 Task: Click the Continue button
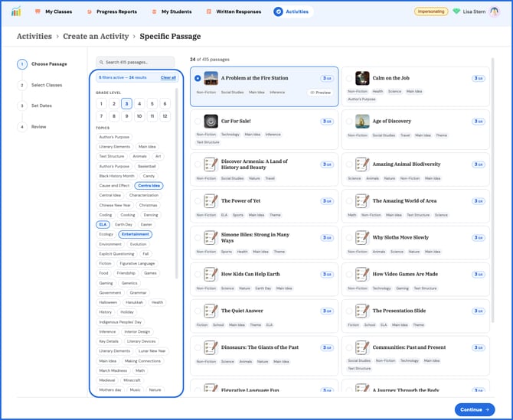pyautogui.click(x=475, y=409)
